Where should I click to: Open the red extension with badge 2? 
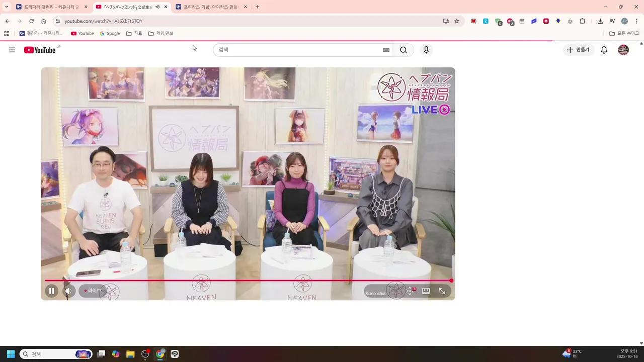click(510, 22)
